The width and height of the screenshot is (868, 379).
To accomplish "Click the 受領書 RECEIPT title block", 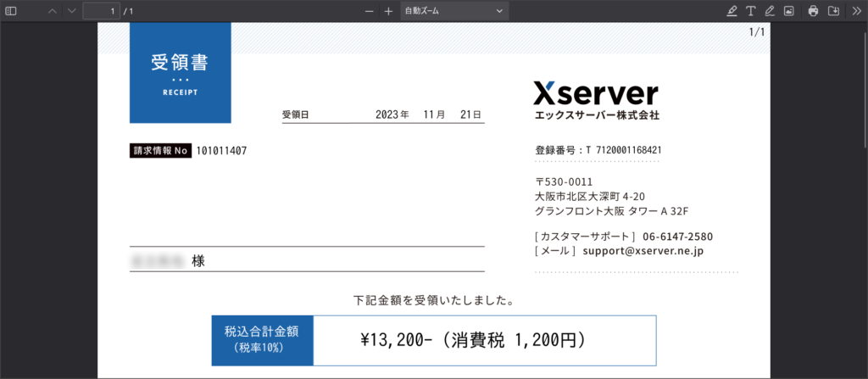I will [x=180, y=73].
